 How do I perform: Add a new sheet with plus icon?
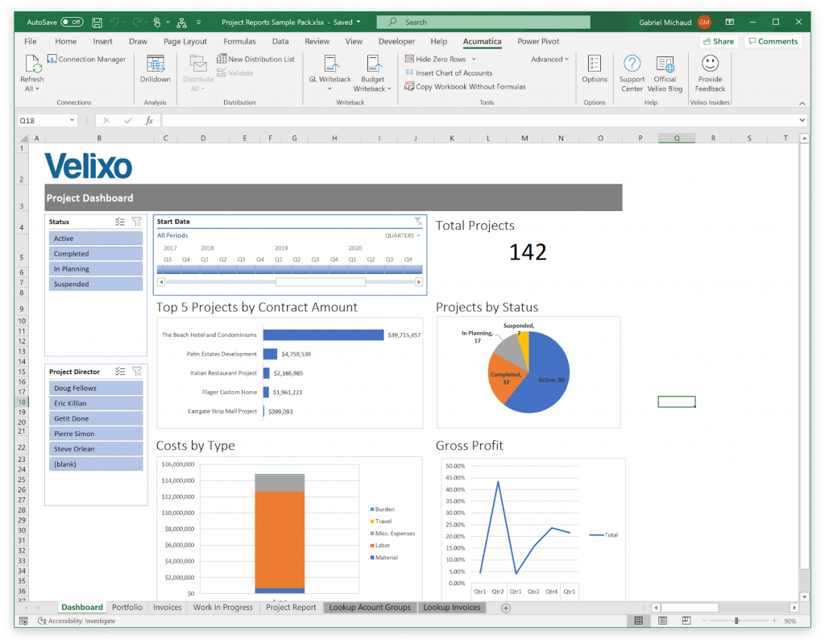click(506, 608)
